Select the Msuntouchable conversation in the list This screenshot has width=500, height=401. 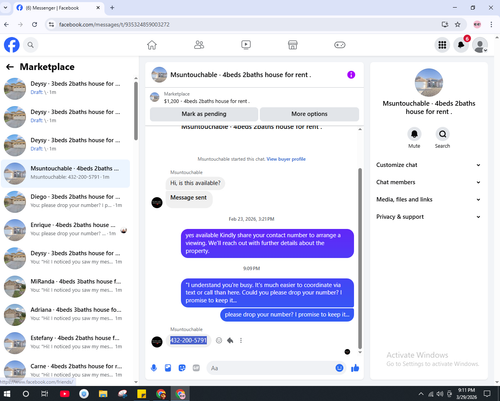pos(66,173)
